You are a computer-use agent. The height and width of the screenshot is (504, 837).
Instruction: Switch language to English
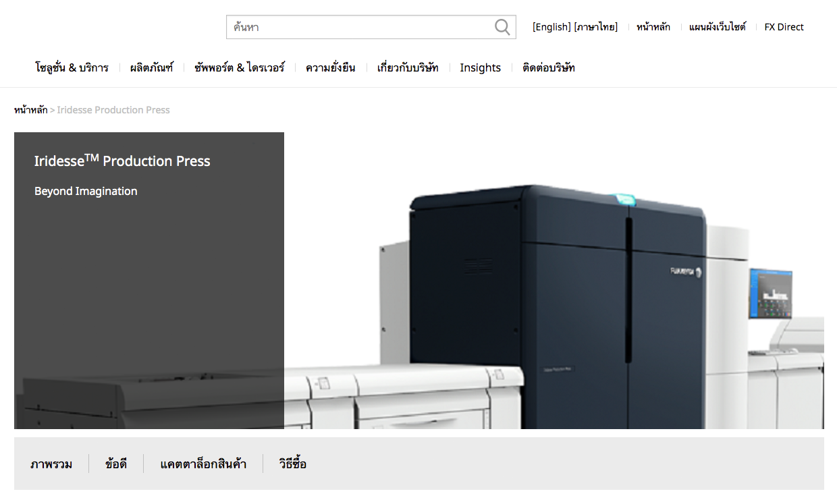point(551,27)
